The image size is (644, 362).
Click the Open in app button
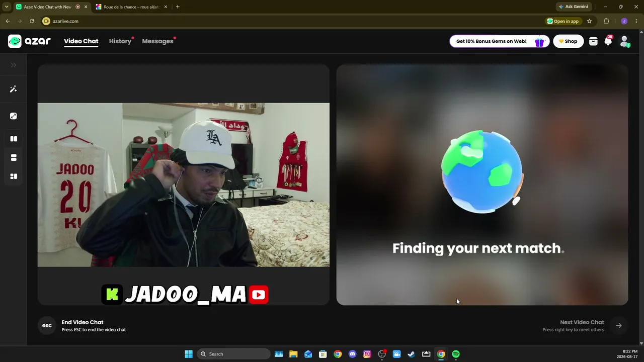[563, 21]
